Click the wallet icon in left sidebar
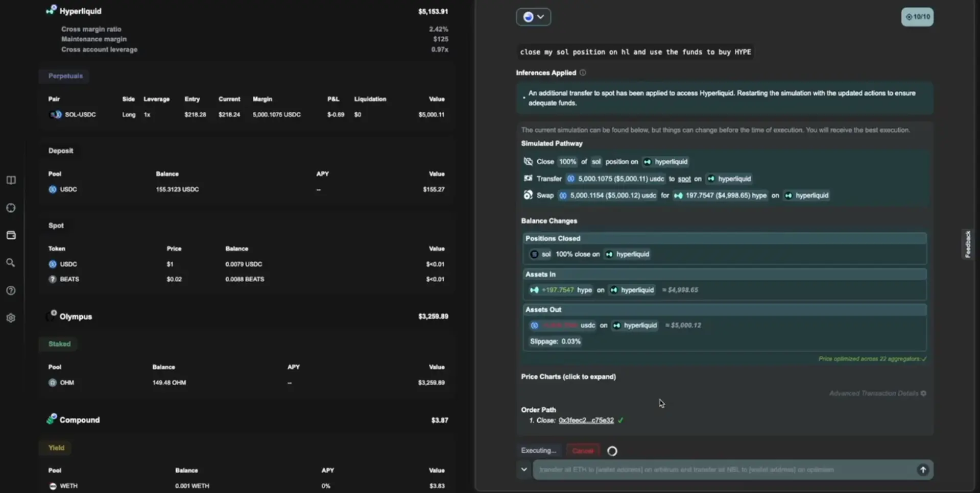 (11, 235)
